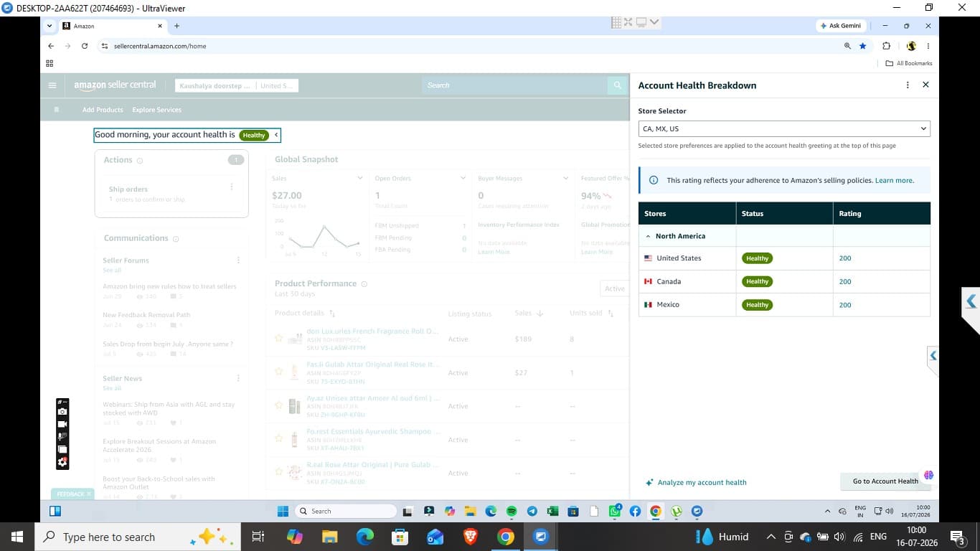Image resolution: width=980 pixels, height=551 pixels.
Task: Open Account Health Breakdown more options (three dots)
Action: tap(908, 85)
